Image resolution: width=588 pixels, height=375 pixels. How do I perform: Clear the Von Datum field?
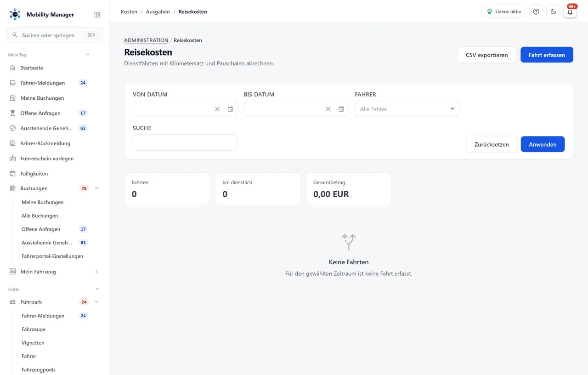click(x=217, y=109)
